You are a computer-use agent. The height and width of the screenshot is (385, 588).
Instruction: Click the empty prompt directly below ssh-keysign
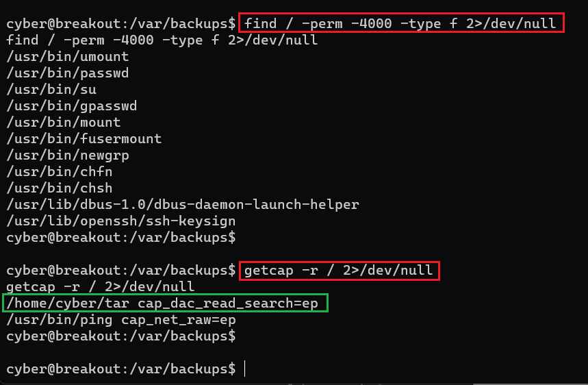[x=120, y=237]
